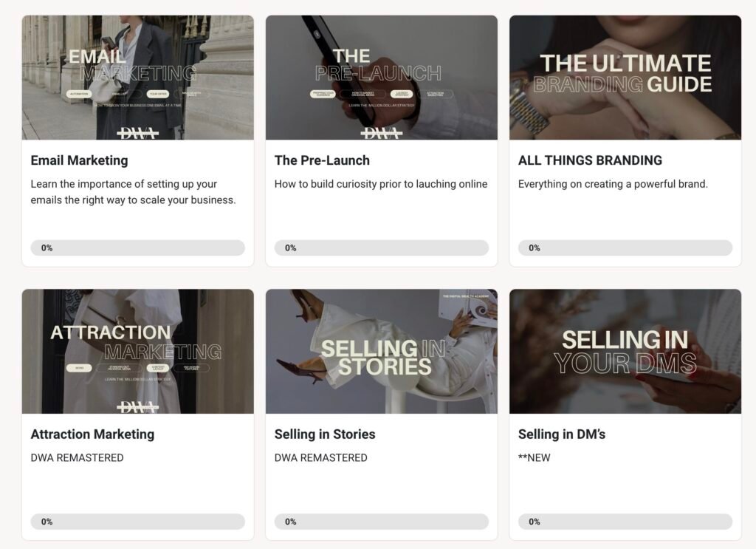Select The Ultimate Branding Guide thumbnail
756x549 pixels.
coord(625,78)
